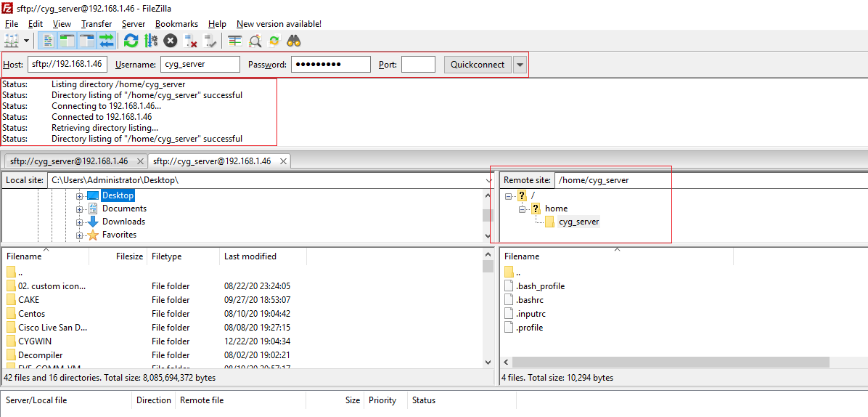Expand the Desktop tree node
The image size is (868, 417).
tap(79, 196)
